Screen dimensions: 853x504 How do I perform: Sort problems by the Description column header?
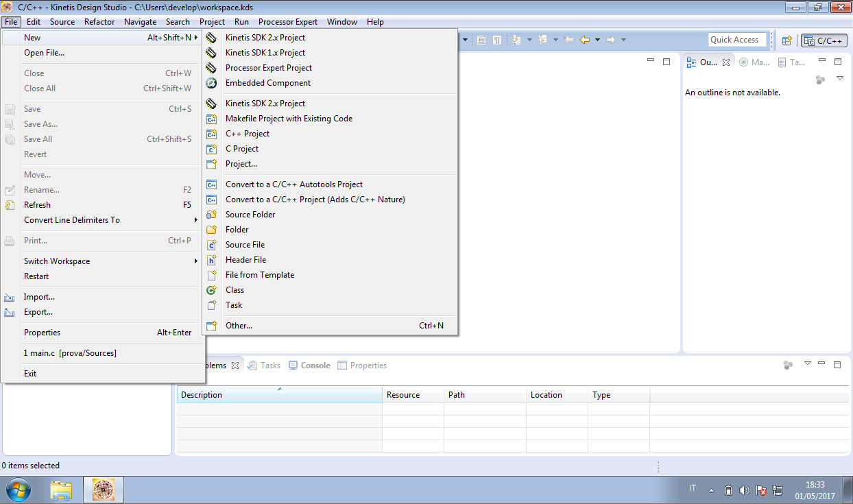(x=280, y=395)
